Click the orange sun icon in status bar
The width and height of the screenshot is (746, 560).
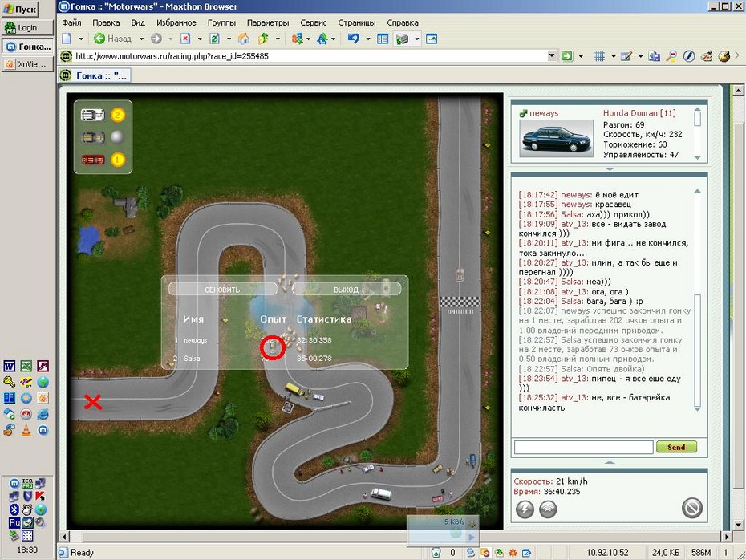513,553
